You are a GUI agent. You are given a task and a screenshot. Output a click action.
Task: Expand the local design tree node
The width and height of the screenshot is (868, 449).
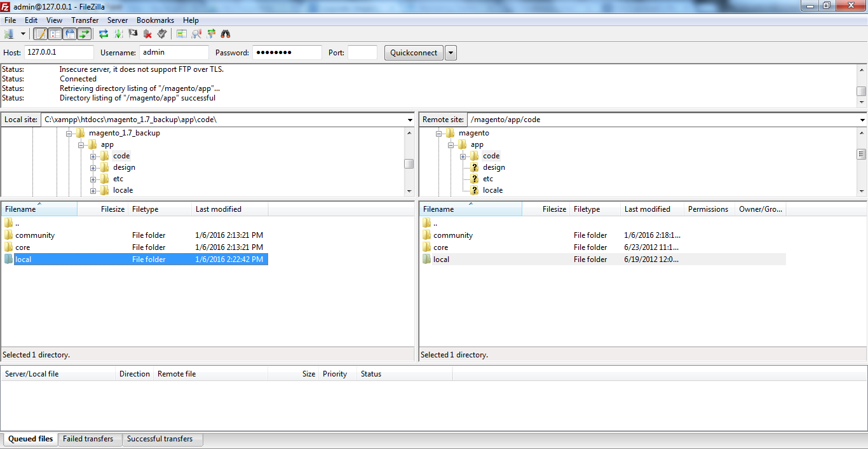pyautogui.click(x=93, y=168)
